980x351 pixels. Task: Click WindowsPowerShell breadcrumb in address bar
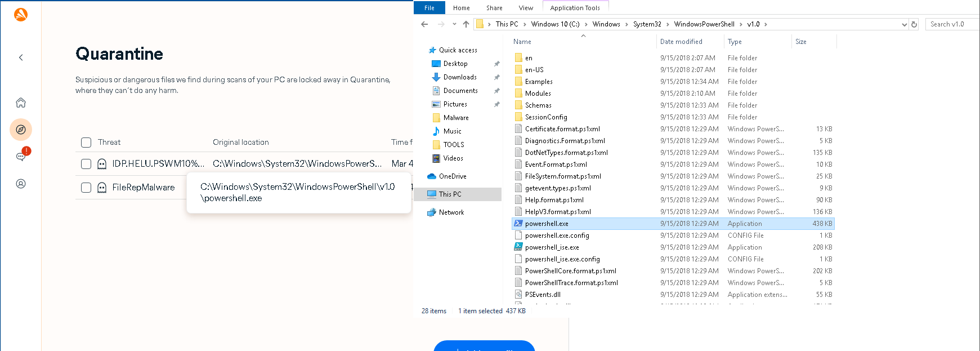tap(704, 24)
